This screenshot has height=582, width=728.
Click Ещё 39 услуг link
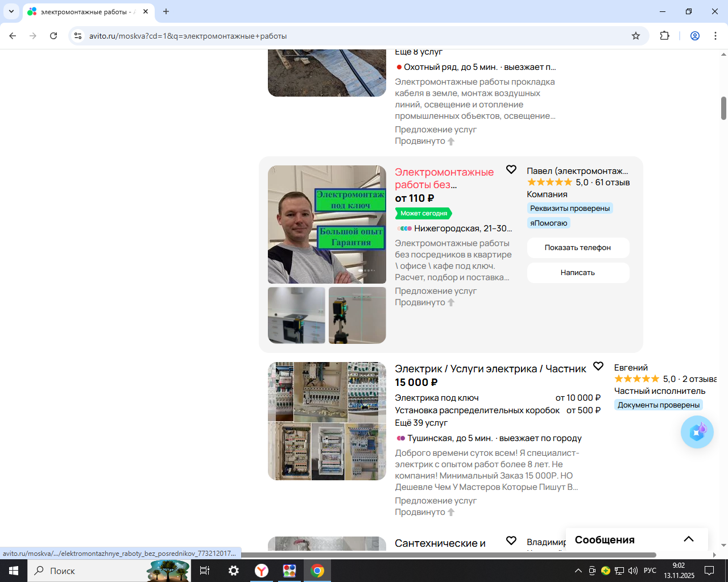point(421,423)
